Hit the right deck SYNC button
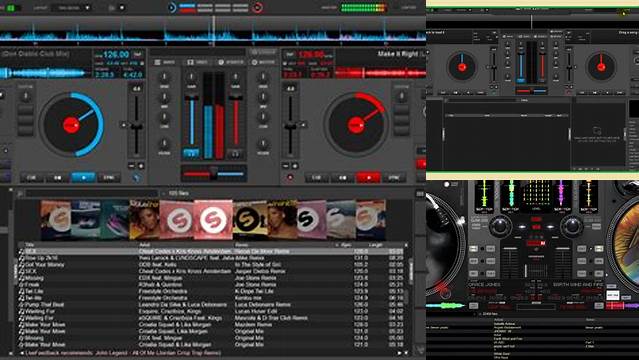 point(394,178)
